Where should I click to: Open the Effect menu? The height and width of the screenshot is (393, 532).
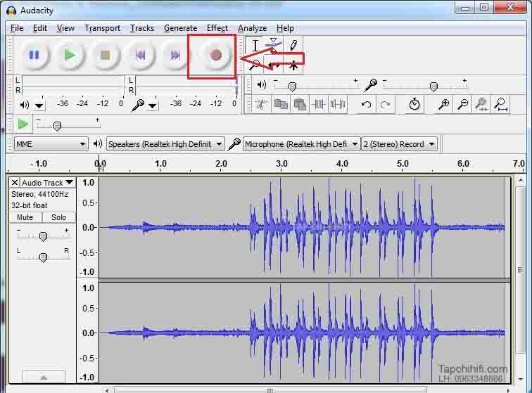coord(217,28)
